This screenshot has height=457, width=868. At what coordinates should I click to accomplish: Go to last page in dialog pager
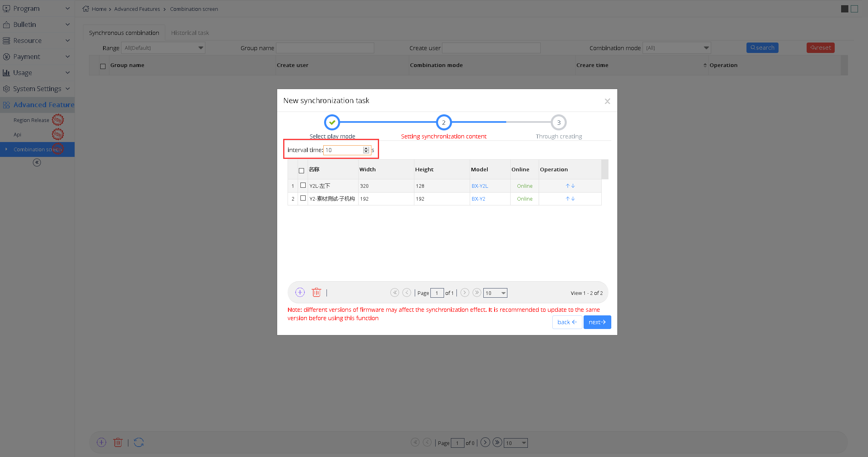pos(477,292)
